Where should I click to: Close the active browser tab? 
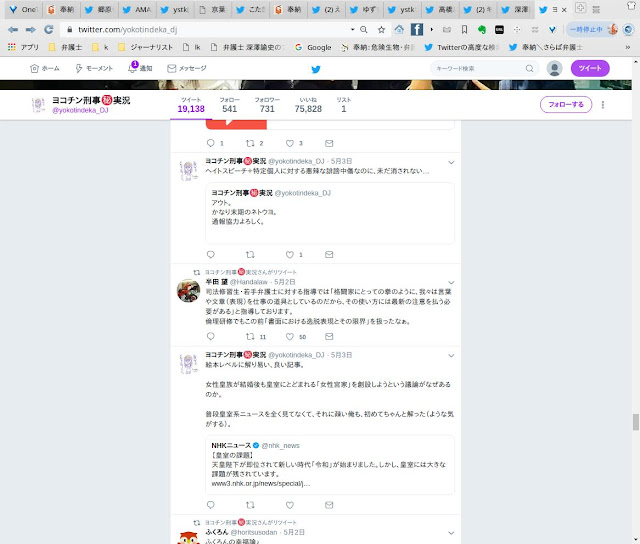point(564,10)
